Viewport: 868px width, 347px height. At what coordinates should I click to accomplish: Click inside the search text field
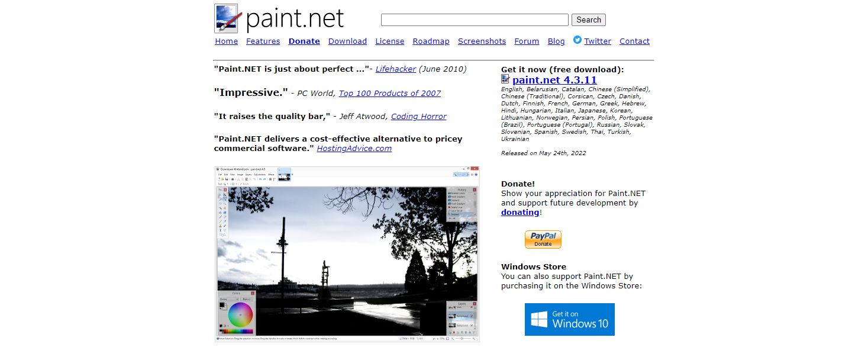pos(474,20)
